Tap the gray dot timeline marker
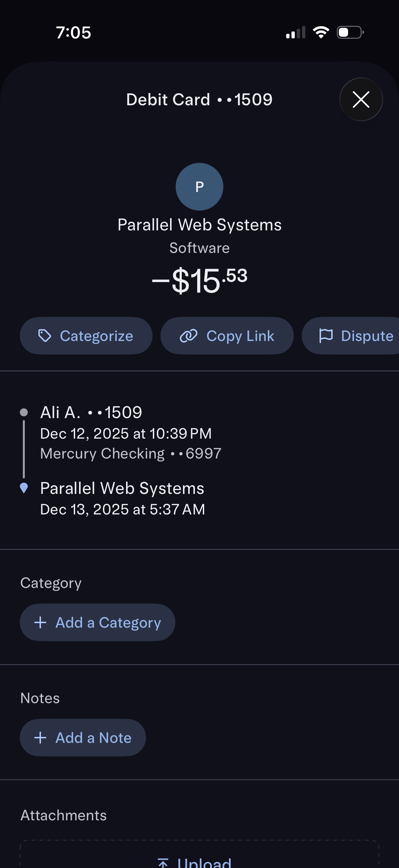The height and width of the screenshot is (868, 399). click(x=24, y=412)
